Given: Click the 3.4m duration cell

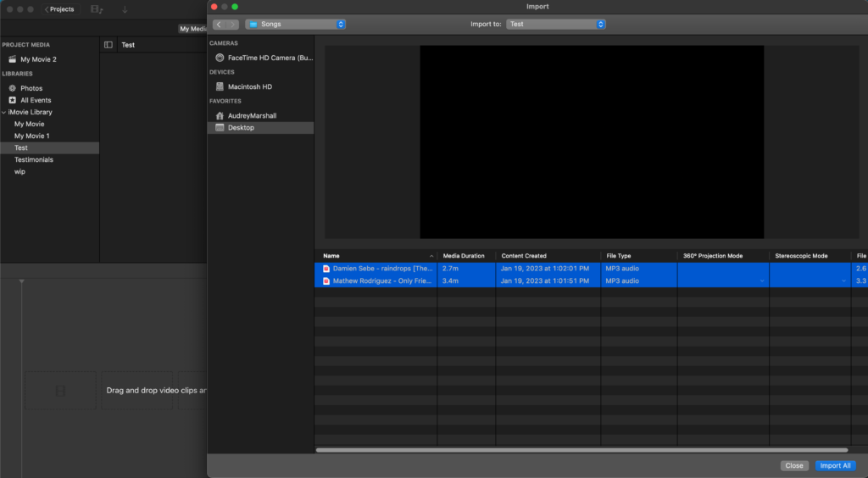Looking at the screenshot, I should [450, 281].
